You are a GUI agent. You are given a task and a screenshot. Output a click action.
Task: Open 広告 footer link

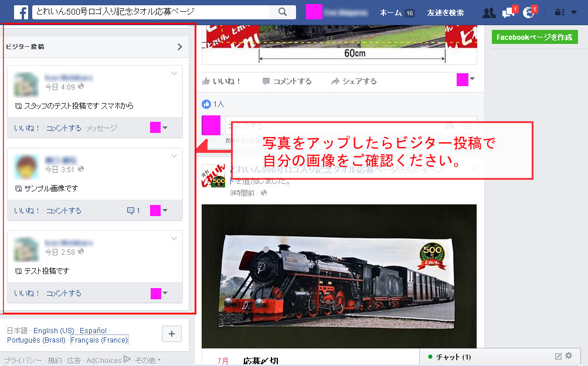[74, 360]
